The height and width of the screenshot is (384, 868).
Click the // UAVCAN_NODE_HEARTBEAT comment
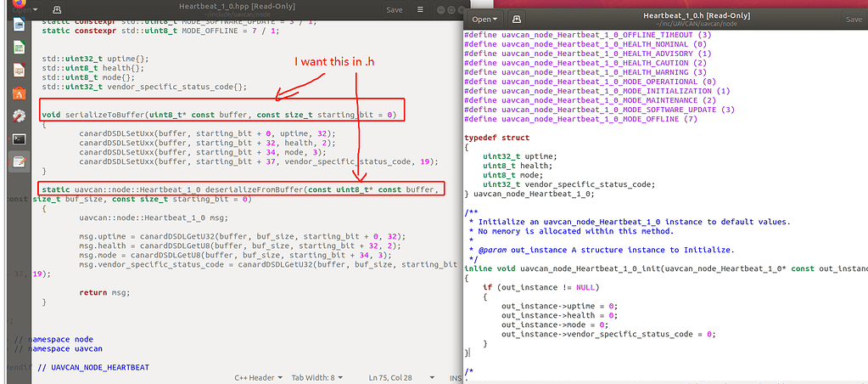(93, 367)
